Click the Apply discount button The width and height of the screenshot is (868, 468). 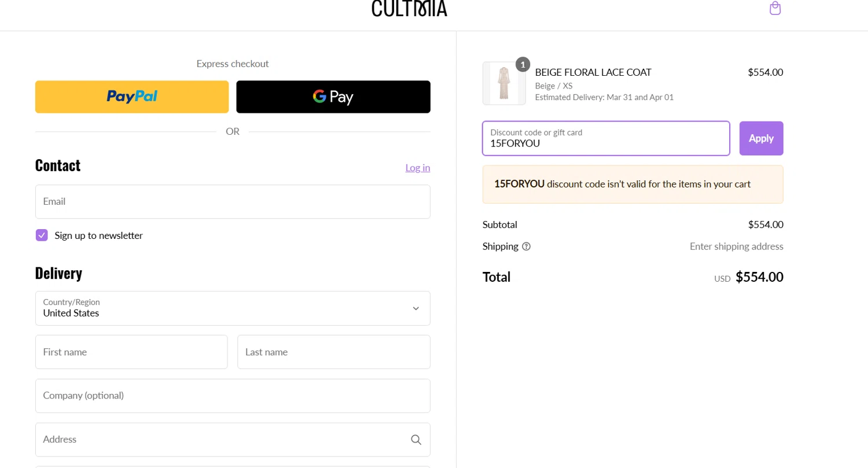point(761,138)
